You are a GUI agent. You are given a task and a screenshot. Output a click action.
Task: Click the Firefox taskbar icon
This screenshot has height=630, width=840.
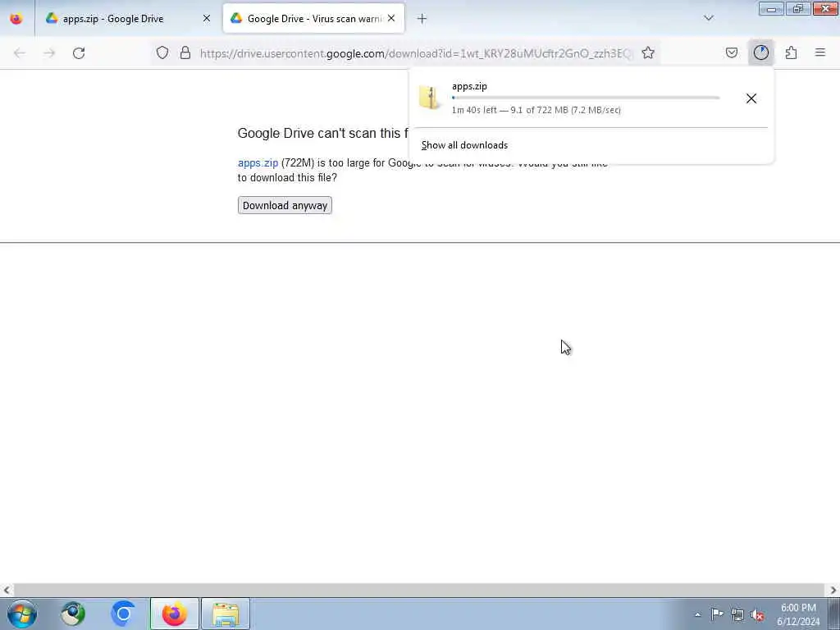tap(174, 614)
